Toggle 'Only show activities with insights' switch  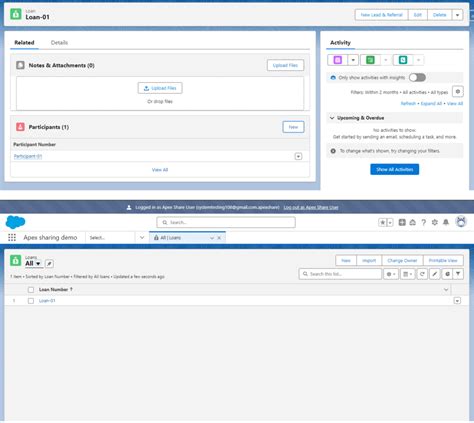[x=417, y=78]
